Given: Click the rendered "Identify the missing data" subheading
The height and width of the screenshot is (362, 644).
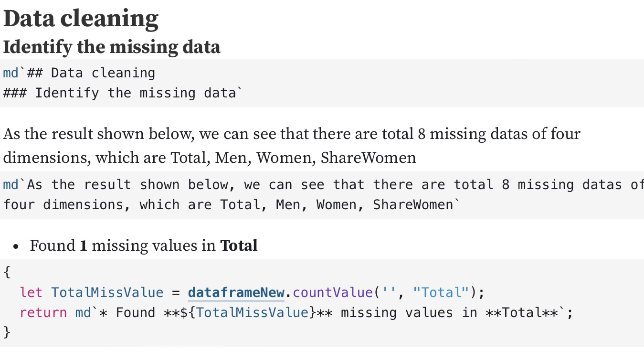Looking at the screenshot, I should coord(112,47).
